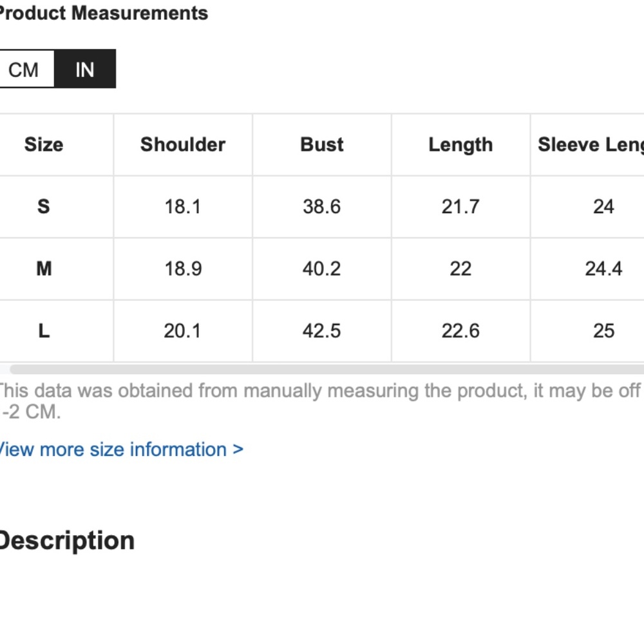Viewport: 644px width, 644px height.
Task: Select the Size column header
Action: tap(44, 144)
